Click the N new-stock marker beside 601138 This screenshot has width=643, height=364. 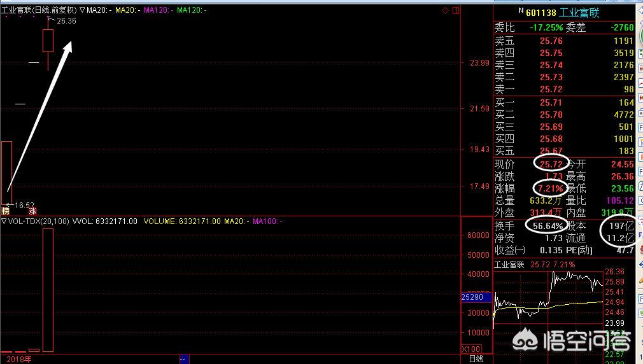click(521, 10)
